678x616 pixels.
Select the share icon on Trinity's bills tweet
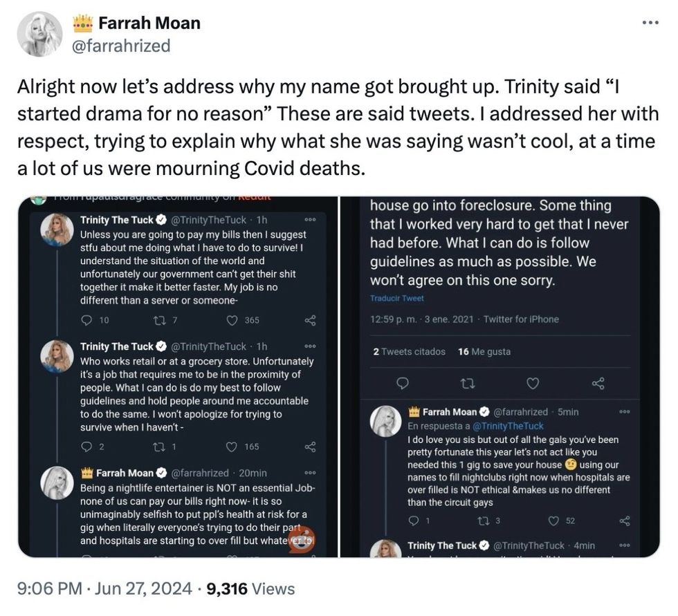pyautogui.click(x=310, y=320)
